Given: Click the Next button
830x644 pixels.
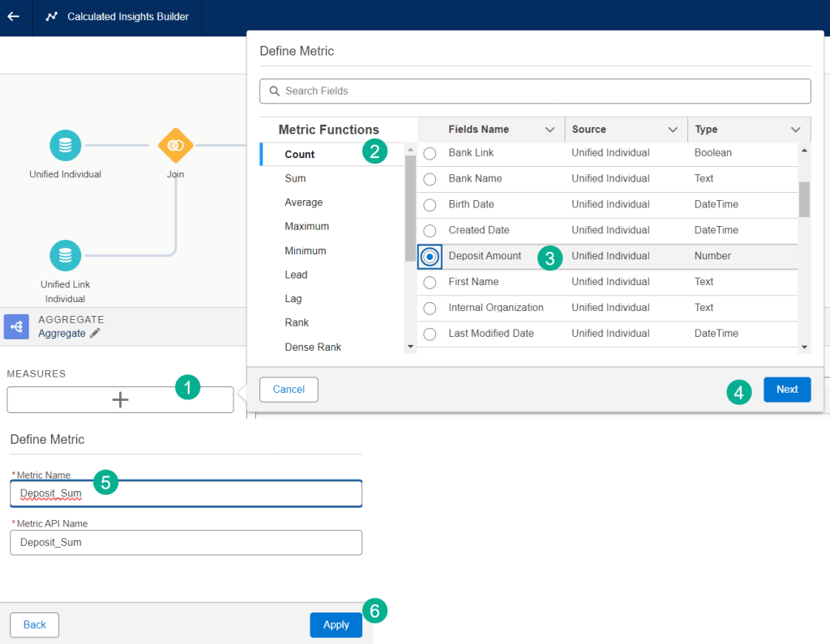Looking at the screenshot, I should point(786,390).
